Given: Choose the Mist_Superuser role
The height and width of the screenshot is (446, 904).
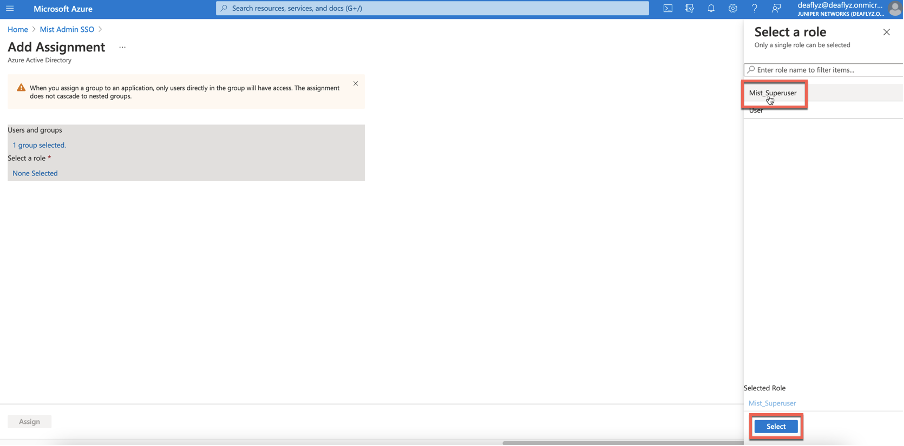Looking at the screenshot, I should (776, 93).
